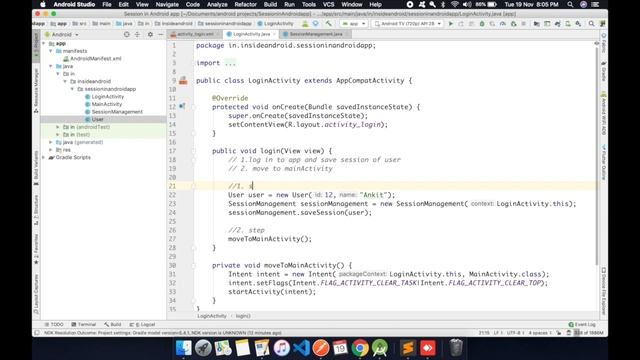This screenshot has height=360, width=640.
Task: Open Android Studio icon in the dock
Action: point(380,348)
